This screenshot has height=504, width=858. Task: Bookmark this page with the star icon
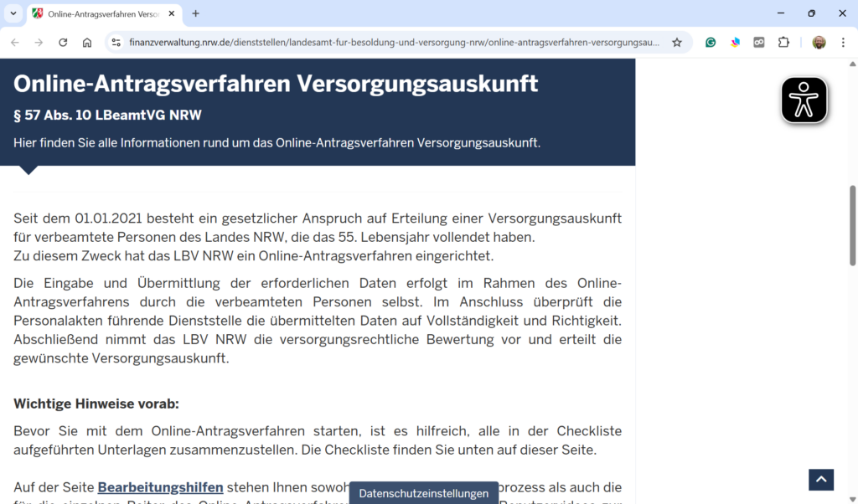tap(677, 43)
